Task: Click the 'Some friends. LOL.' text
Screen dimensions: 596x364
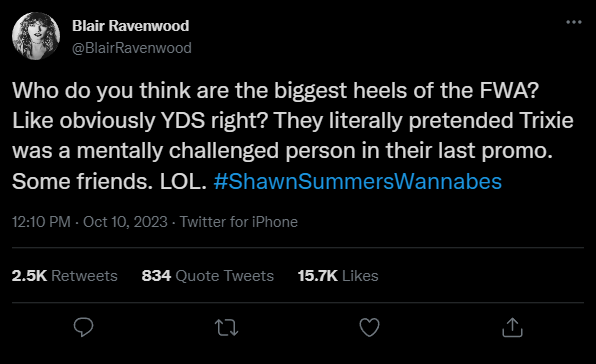Action: point(109,181)
